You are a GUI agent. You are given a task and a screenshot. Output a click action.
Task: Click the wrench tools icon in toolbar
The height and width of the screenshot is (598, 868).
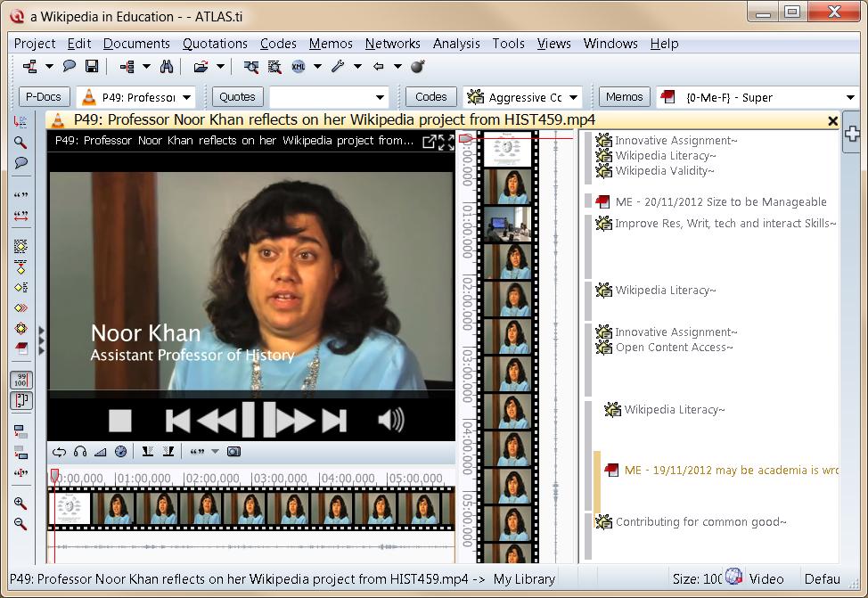point(338,67)
